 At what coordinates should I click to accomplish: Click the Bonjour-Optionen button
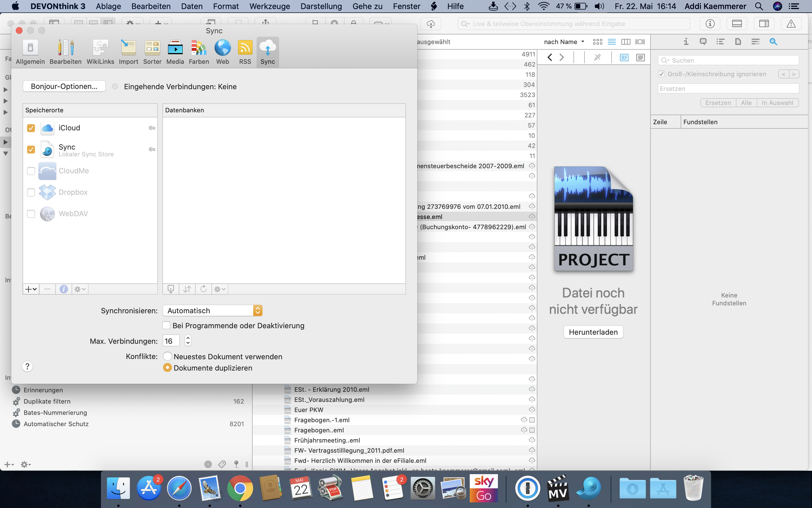(64, 86)
